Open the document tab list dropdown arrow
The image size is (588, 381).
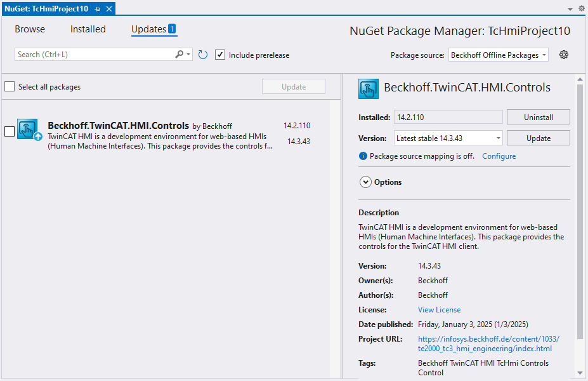570,9
